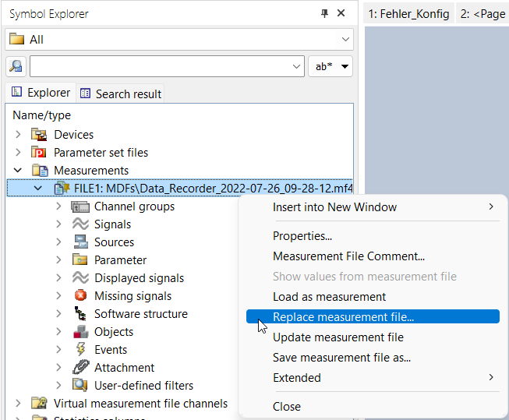Click the Name/type column header
Viewport: 509px width, 420px height.
[x=41, y=115]
